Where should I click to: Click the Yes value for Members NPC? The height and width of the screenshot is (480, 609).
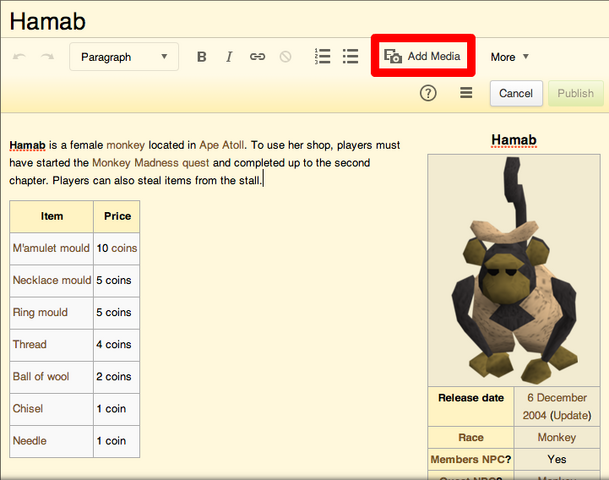(557, 459)
